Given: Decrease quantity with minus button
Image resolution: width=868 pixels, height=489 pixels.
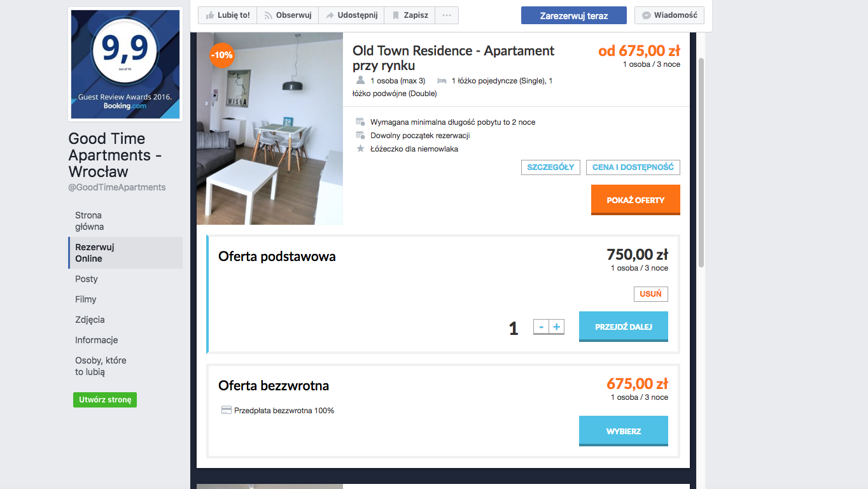Looking at the screenshot, I should [x=541, y=327].
